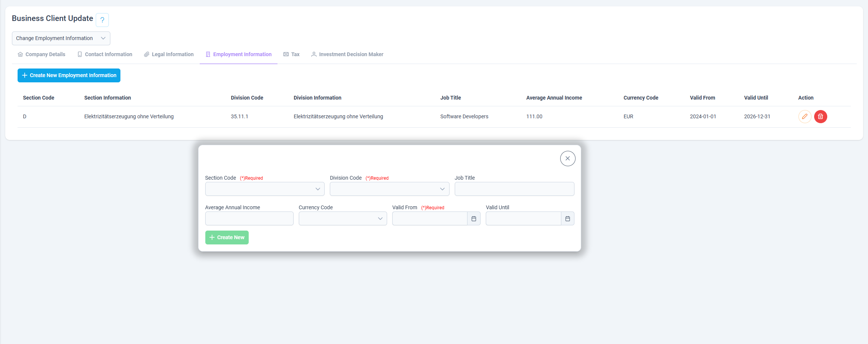Click the division code cell 35.11.1

(x=240, y=116)
